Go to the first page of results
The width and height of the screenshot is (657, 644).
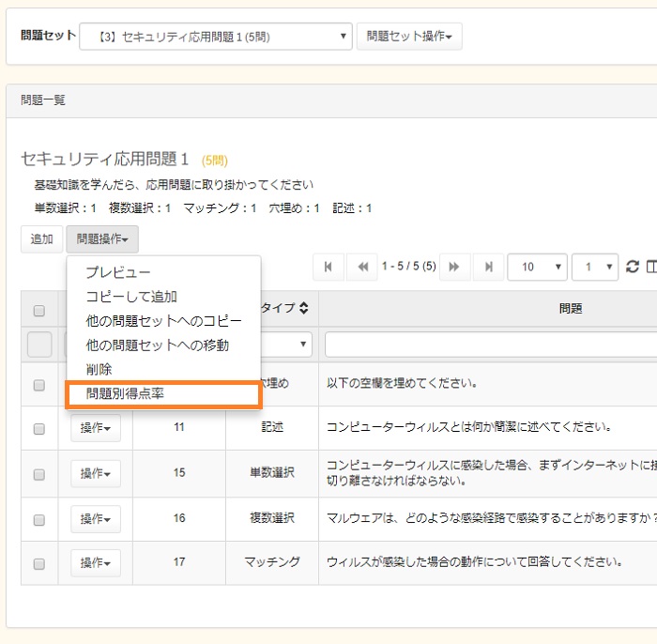328,268
